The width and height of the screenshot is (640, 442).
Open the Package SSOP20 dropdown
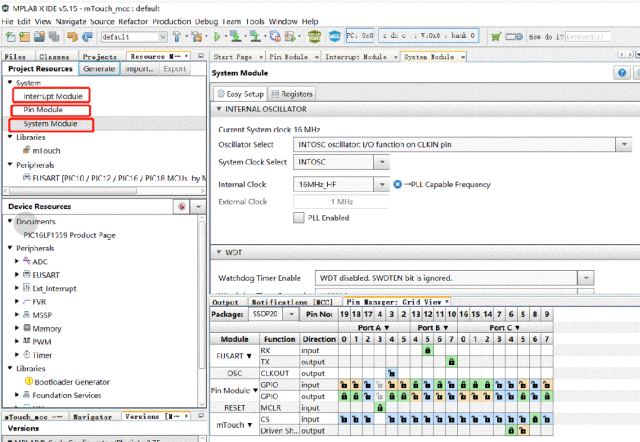(x=292, y=314)
